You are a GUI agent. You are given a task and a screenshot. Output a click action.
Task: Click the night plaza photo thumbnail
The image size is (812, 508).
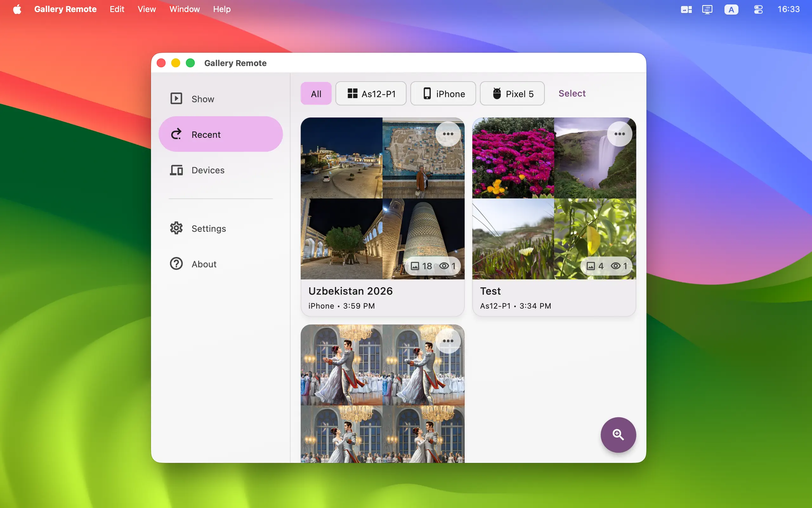pos(341,158)
